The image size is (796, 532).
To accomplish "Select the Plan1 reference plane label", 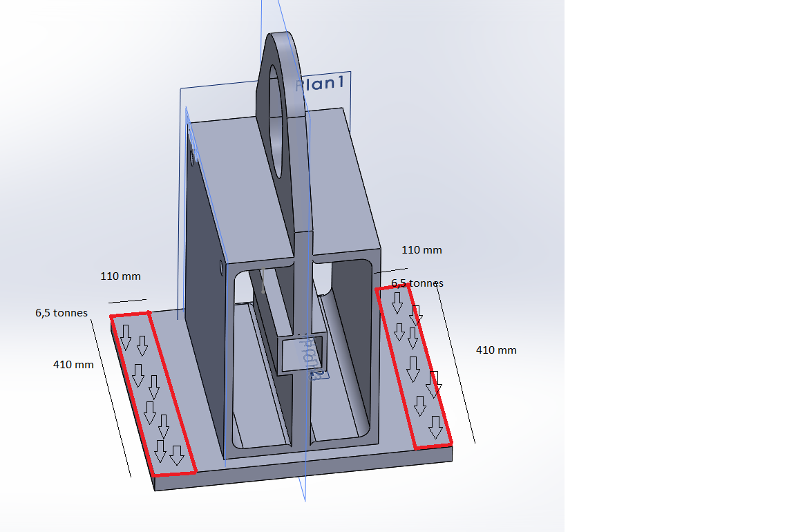I will pyautogui.click(x=319, y=83).
